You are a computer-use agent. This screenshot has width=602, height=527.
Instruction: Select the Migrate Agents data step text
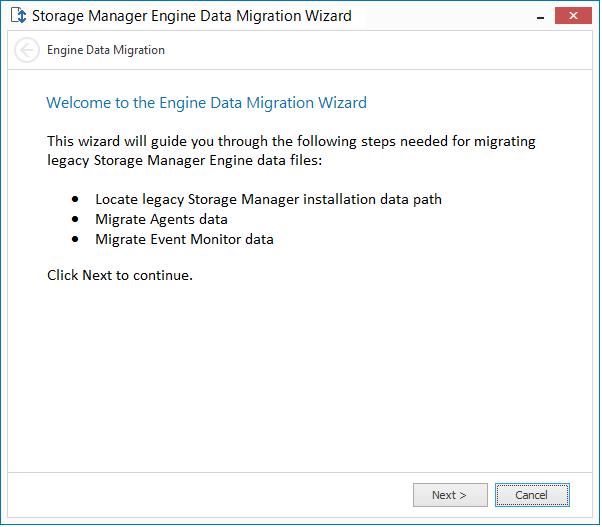click(x=161, y=219)
